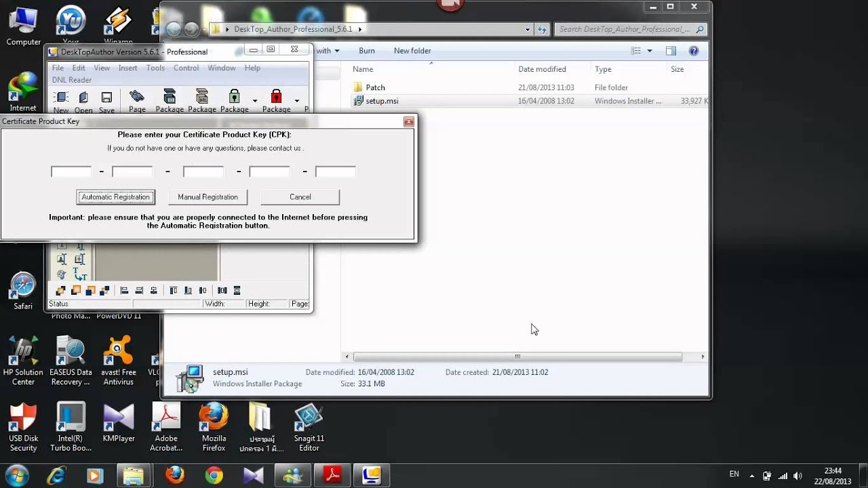
Task: Select the avast! Free Antivirus desktop icon
Action: tap(119, 361)
